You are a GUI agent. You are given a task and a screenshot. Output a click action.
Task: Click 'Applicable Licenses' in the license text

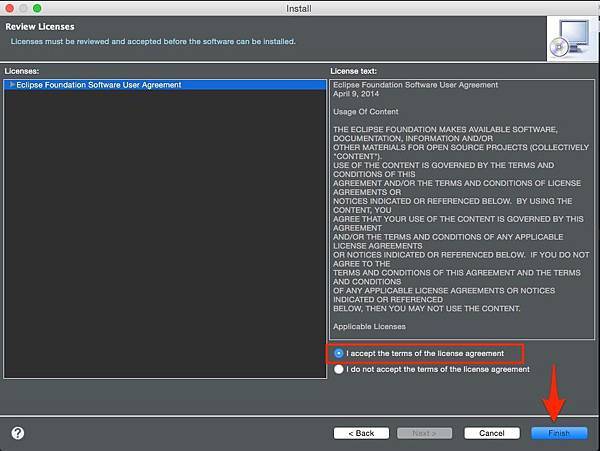369,326
